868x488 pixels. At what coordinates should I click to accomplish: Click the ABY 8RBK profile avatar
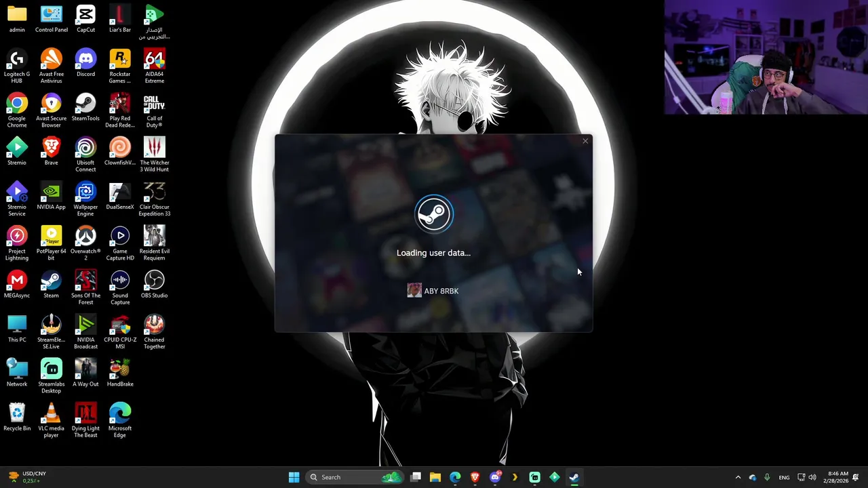point(414,291)
